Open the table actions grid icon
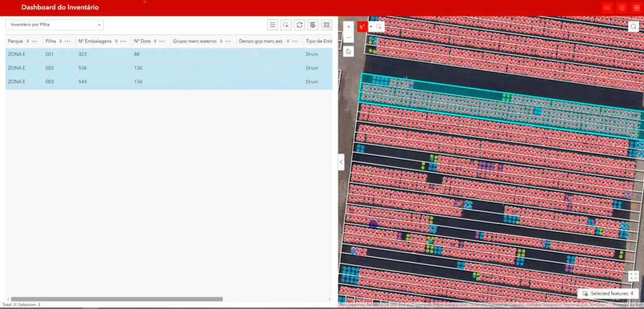Viewport: 644px width, 309px height. (326, 25)
